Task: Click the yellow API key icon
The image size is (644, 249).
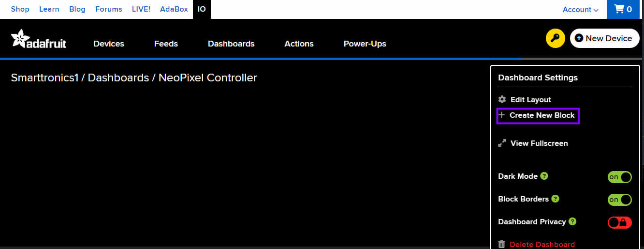Action: coord(556,38)
